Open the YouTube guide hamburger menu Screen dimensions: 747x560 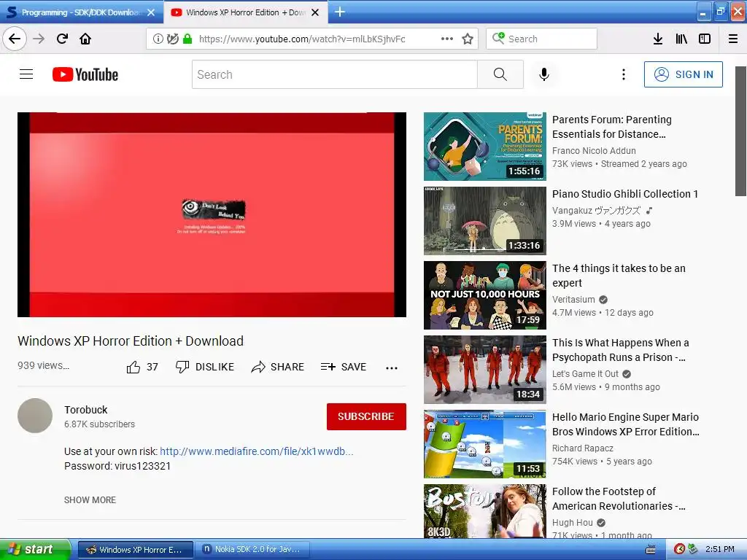26,74
